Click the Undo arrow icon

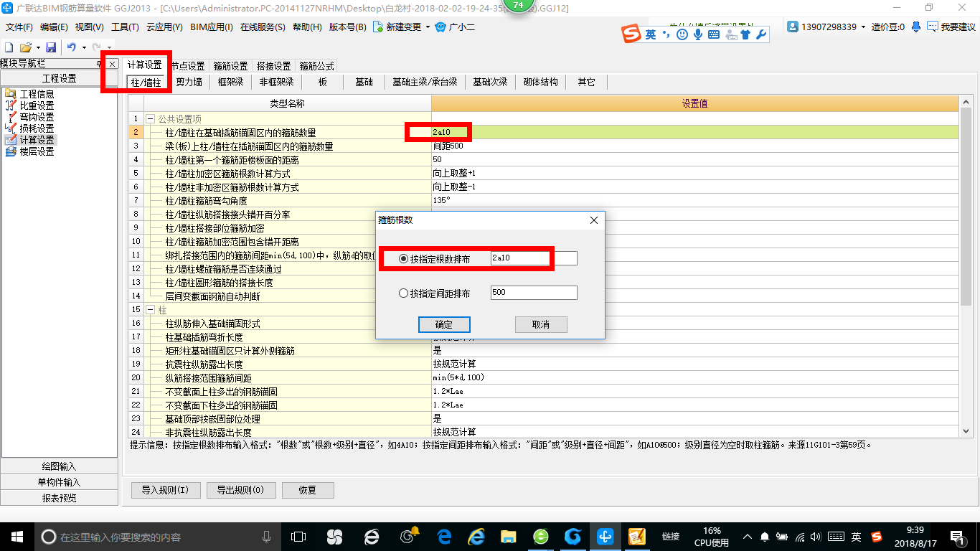coord(72,47)
